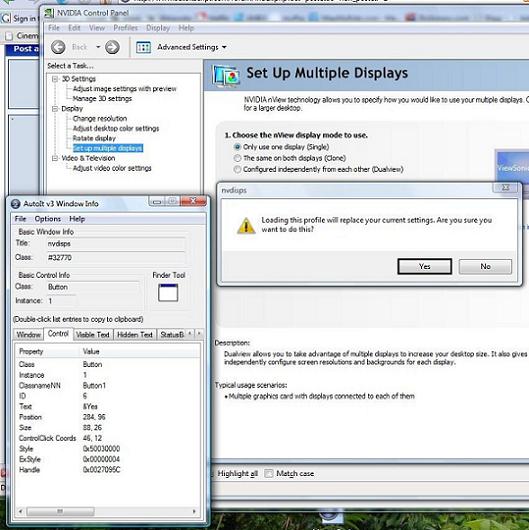Switch to the Visible Text tab
The height and width of the screenshot is (530, 529).
93,335
